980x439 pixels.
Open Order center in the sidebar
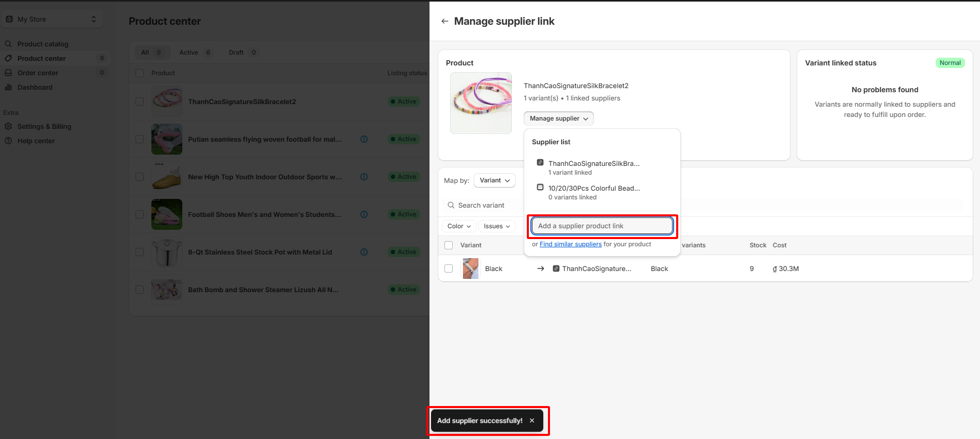click(x=38, y=73)
